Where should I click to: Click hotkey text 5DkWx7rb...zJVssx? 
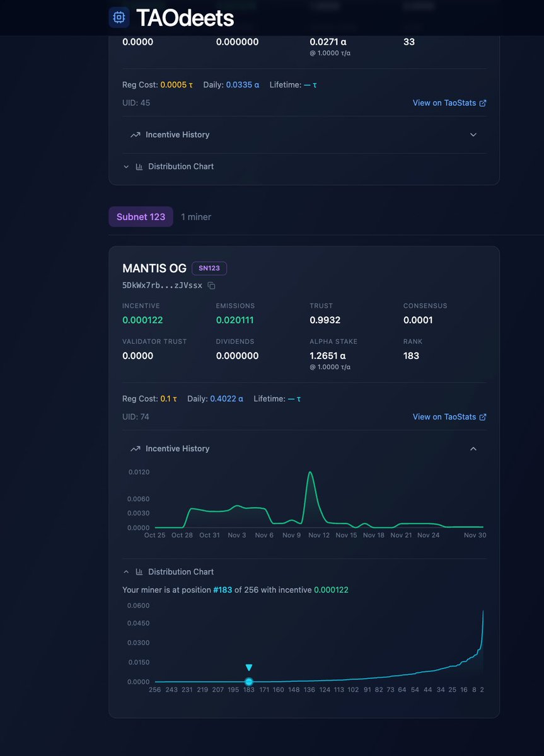click(163, 286)
